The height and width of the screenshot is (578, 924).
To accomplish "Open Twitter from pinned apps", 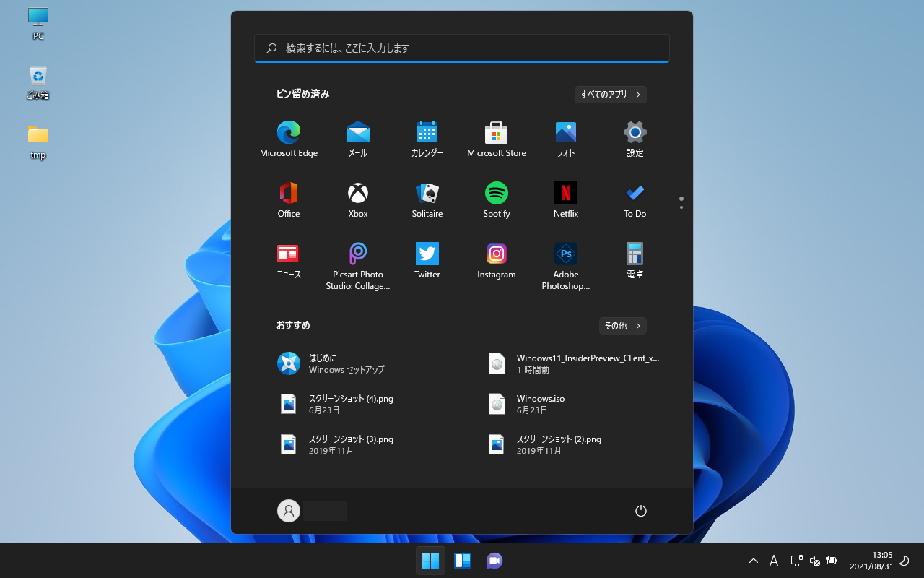I will tap(427, 262).
